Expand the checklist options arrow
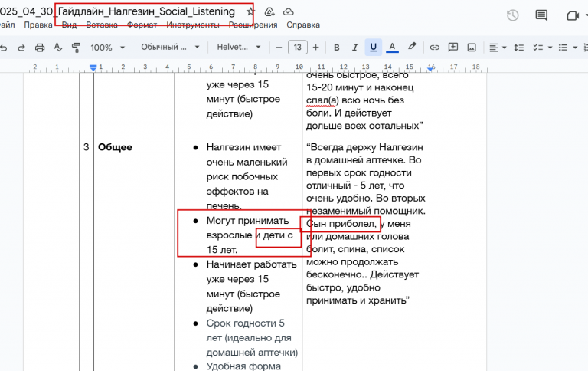Viewport: 588px width, 371px height. (x=550, y=48)
